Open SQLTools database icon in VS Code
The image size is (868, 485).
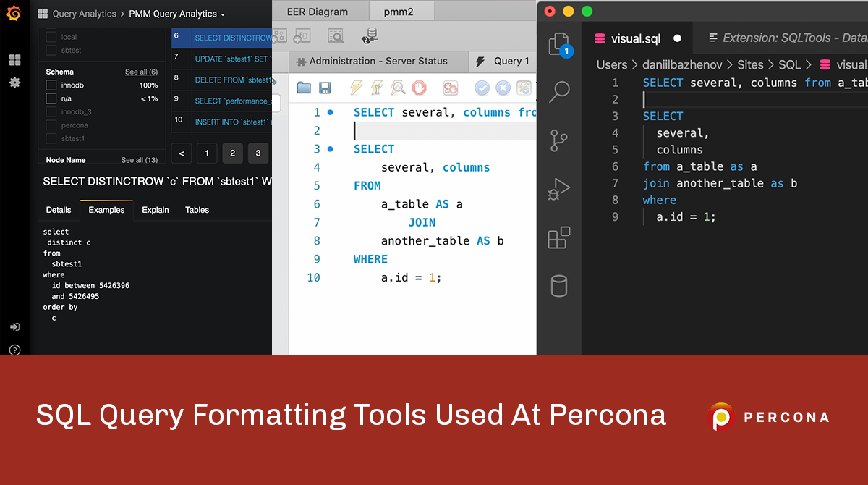click(559, 286)
